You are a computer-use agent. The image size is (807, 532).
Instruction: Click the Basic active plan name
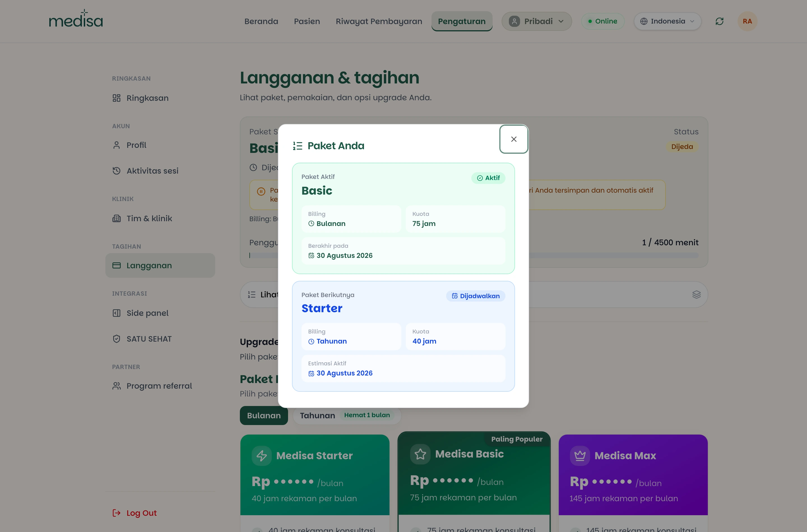317,191
